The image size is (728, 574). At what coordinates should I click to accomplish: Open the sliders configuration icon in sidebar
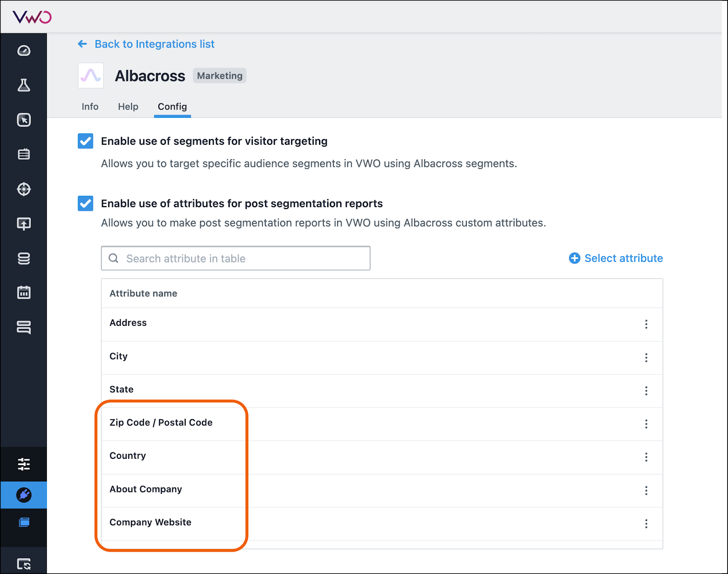24,464
